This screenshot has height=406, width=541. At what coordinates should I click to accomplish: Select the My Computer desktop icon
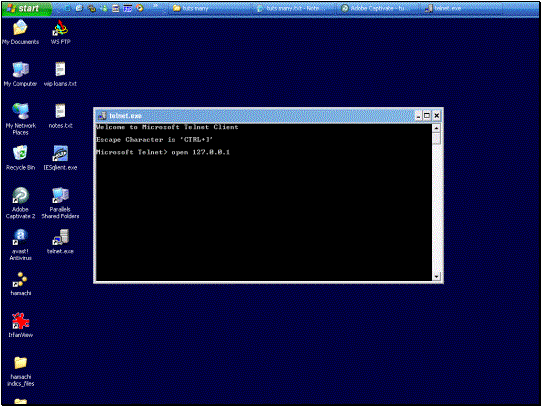tap(20, 74)
